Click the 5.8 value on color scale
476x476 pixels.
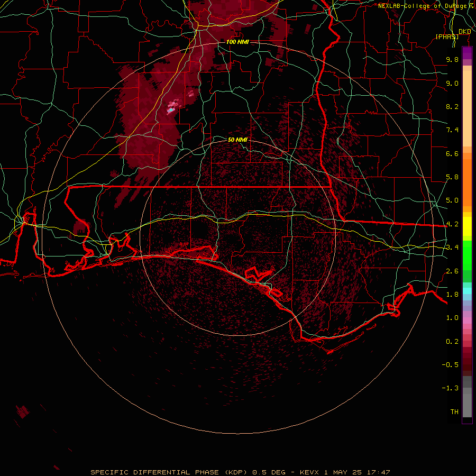click(x=452, y=177)
